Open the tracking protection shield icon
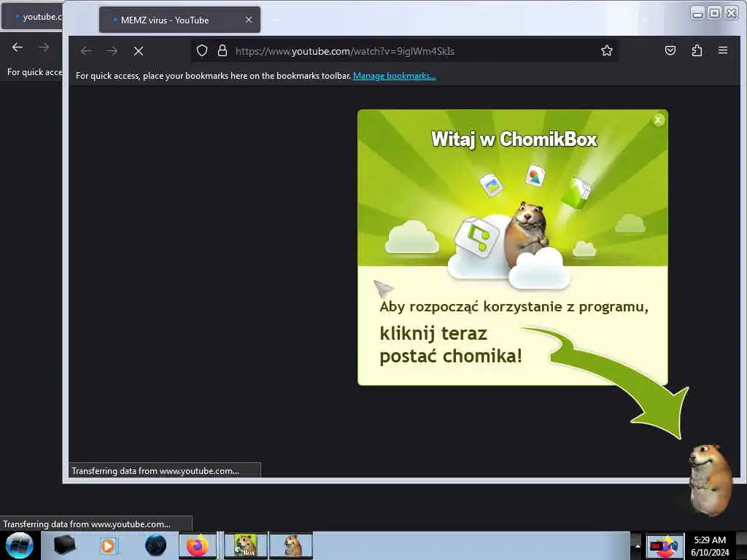This screenshot has width=747, height=560. 202,50
